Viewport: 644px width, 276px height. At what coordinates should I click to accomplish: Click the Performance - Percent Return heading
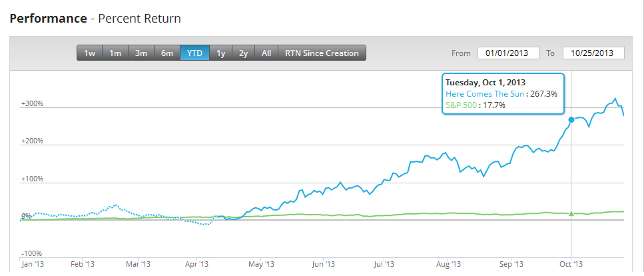(x=95, y=19)
